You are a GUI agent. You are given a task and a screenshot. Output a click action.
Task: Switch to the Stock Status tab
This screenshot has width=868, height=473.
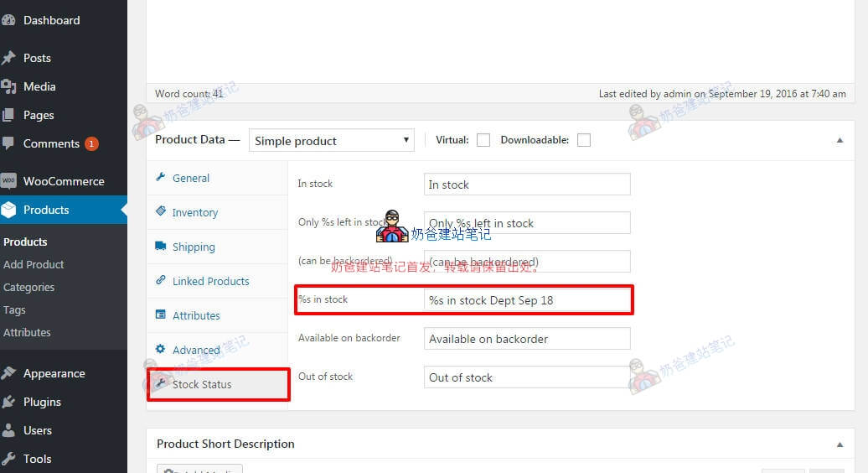[x=202, y=384]
